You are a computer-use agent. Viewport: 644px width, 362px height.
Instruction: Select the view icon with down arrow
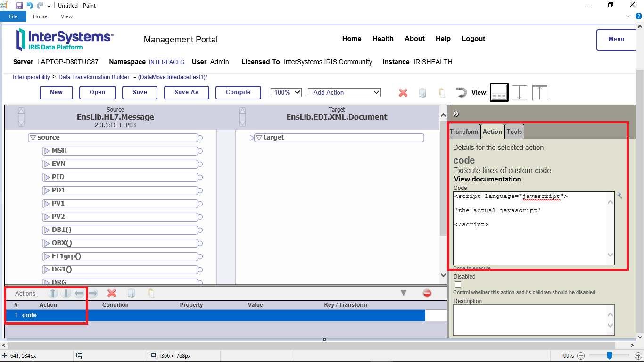[x=519, y=92]
